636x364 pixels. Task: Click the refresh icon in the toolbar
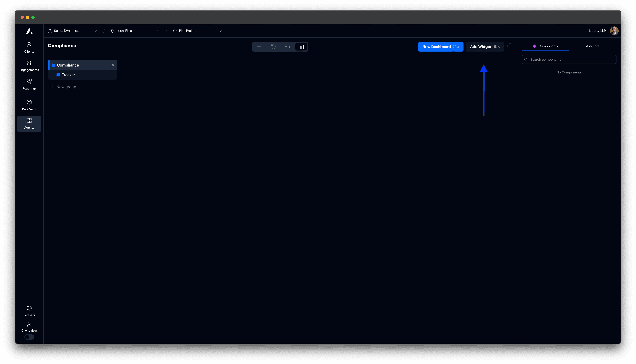point(273,47)
